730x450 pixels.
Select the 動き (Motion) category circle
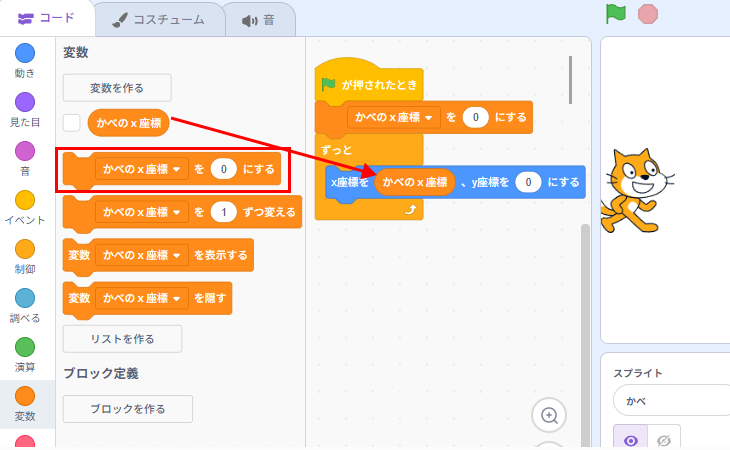coord(25,53)
